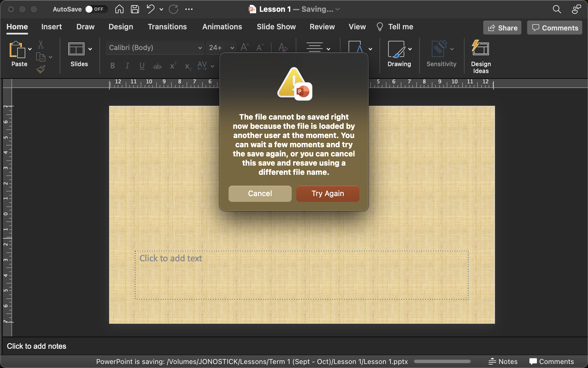Image resolution: width=588 pixels, height=368 pixels.
Task: Expand the Slides dropdown arrow
Action: [x=90, y=49]
